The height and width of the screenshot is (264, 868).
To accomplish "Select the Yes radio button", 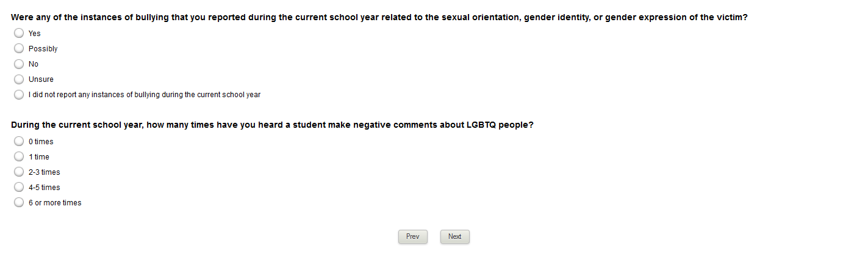I will point(19,34).
